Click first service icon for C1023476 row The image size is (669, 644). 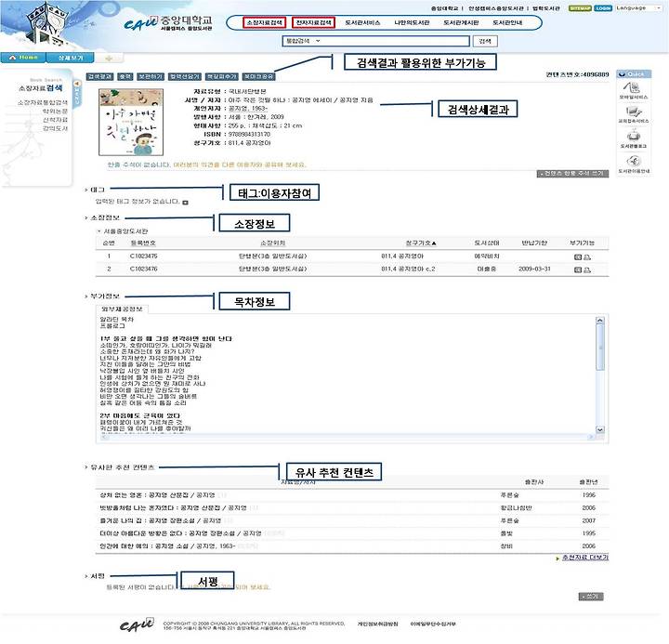point(578,269)
